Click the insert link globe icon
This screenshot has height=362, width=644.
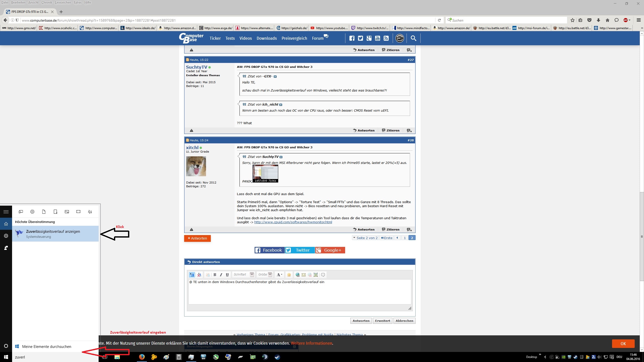pos(297,275)
